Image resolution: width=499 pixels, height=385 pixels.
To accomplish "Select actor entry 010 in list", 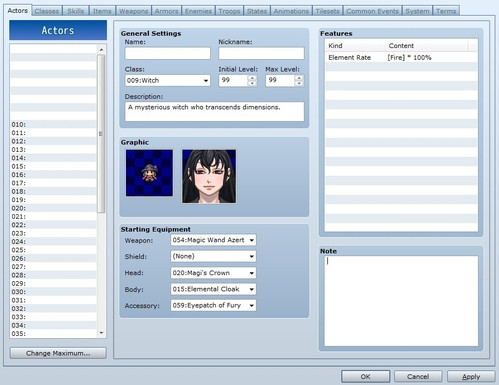I will [x=53, y=125].
